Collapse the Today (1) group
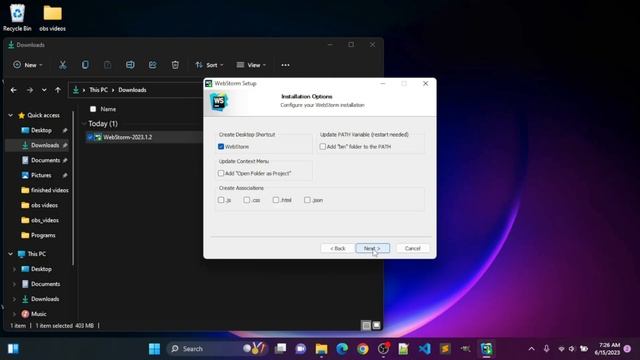 [x=84, y=124]
